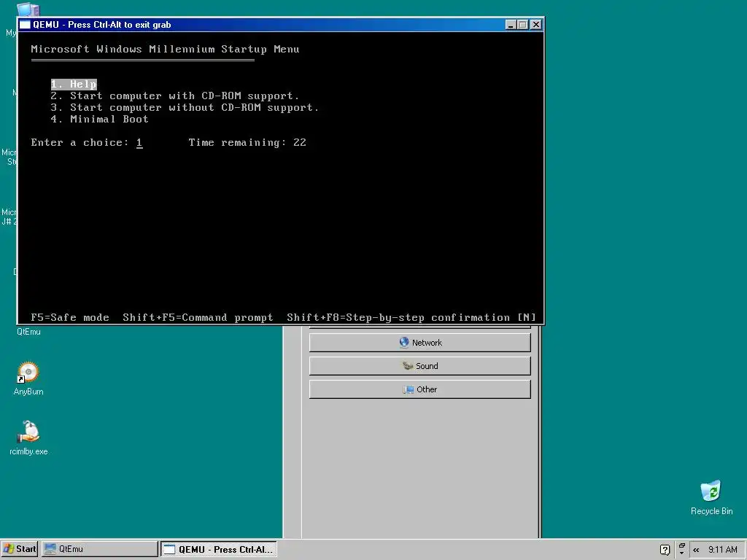Click the Time remaining countdown text
747x560 pixels.
(247, 142)
